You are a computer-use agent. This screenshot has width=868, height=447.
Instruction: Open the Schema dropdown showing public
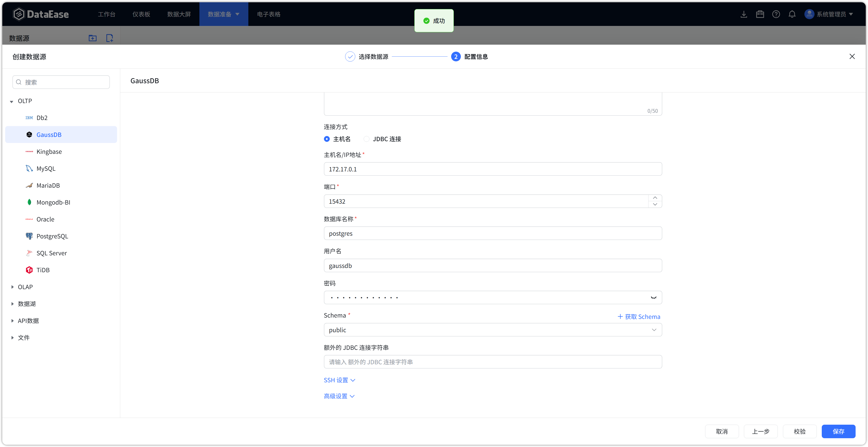(493, 330)
